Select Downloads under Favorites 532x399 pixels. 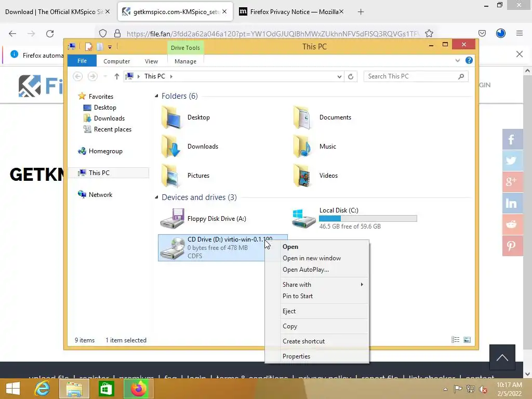click(109, 118)
